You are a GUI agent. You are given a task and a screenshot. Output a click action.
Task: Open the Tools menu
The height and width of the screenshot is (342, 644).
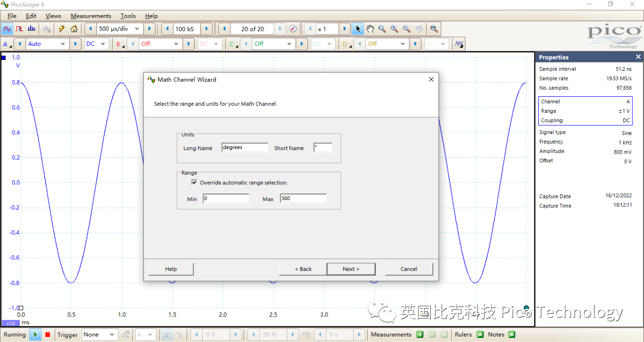click(x=128, y=16)
